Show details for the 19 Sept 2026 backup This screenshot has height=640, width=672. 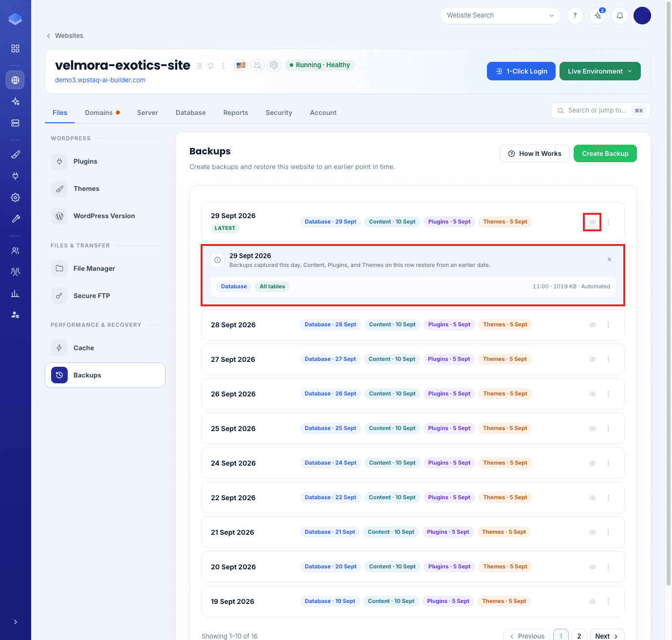pos(593,602)
